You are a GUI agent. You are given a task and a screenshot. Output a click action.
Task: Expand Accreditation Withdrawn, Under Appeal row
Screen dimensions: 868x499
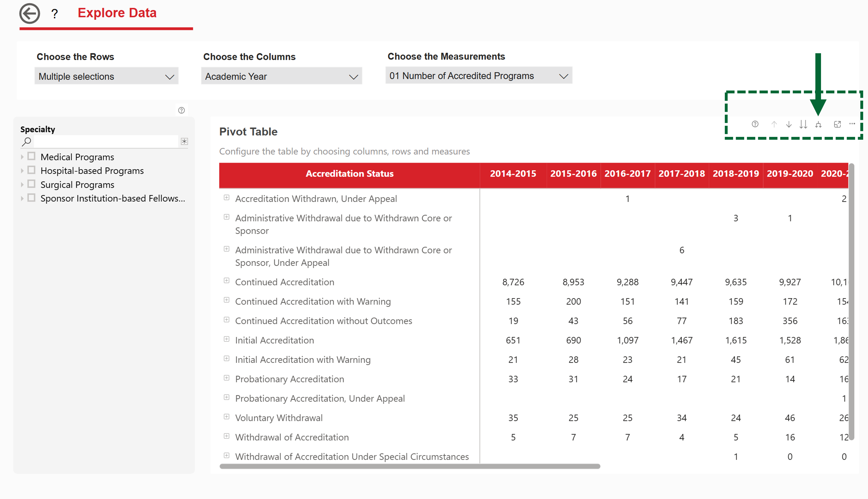227,197
